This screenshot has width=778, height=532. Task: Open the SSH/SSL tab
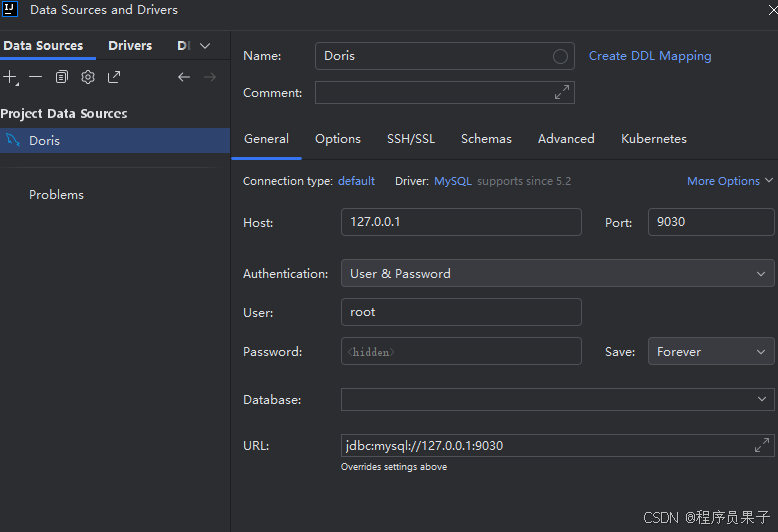pos(411,139)
